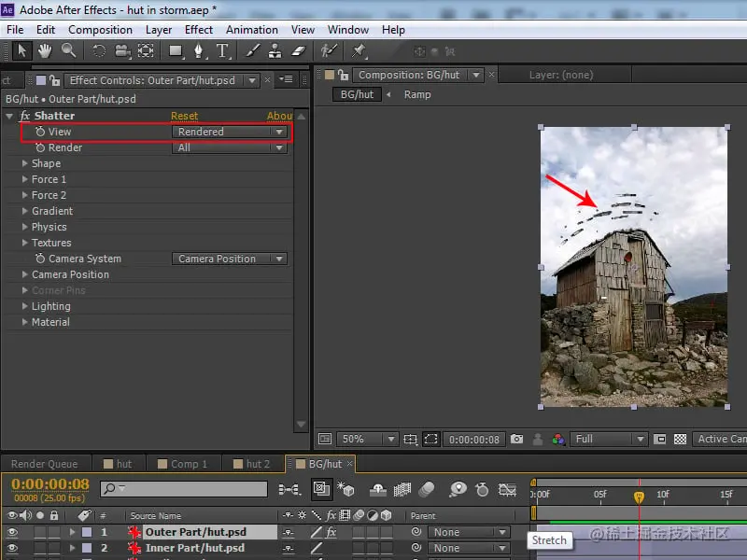Select the Clone Stamp tool
Screen dimensions: 747x560
(275, 51)
